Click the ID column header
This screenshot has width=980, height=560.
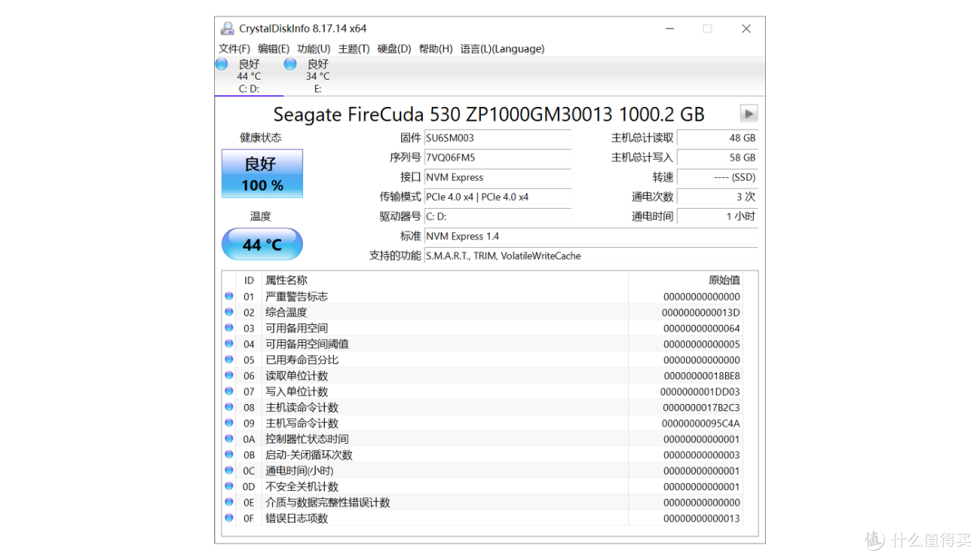point(249,280)
